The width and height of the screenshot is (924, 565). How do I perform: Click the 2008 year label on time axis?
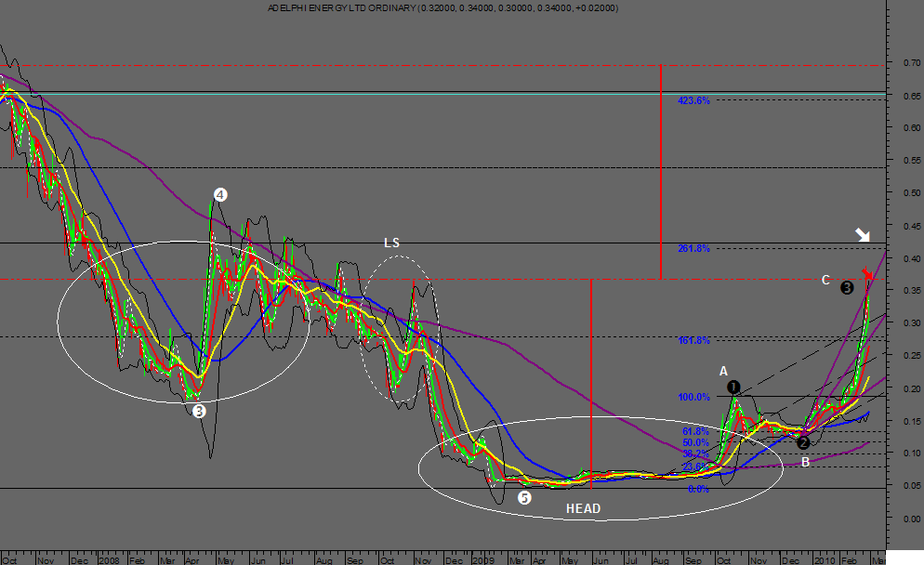click(109, 560)
